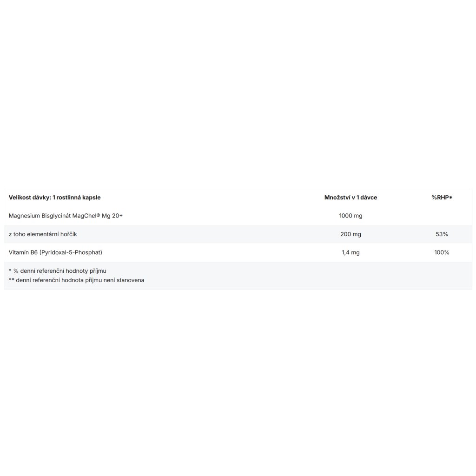
Task: Click the '1 rostlinná kapsle' header text
Action: (x=77, y=198)
